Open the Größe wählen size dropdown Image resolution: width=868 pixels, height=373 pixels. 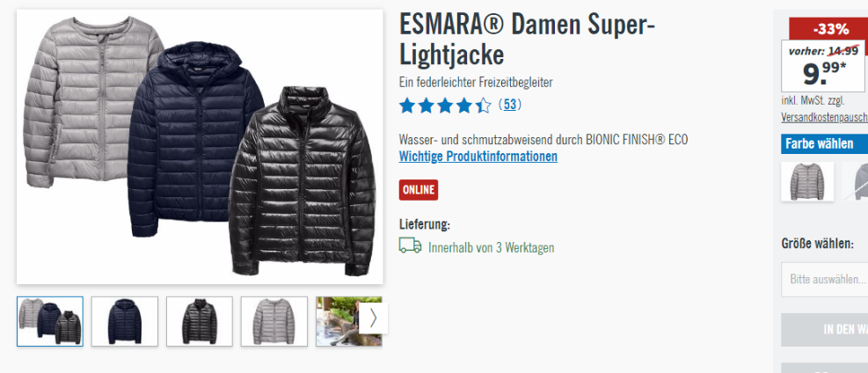click(825, 280)
